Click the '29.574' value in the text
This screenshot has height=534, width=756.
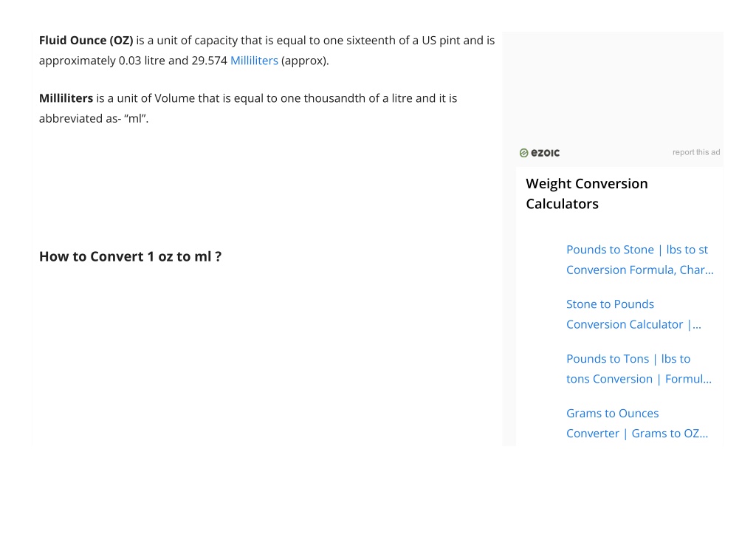[x=209, y=61]
